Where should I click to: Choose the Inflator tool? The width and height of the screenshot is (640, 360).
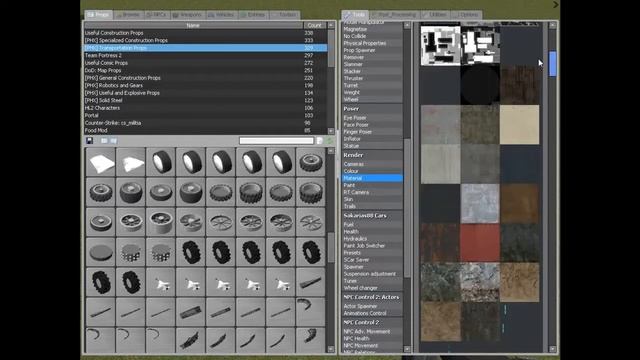[372, 139]
